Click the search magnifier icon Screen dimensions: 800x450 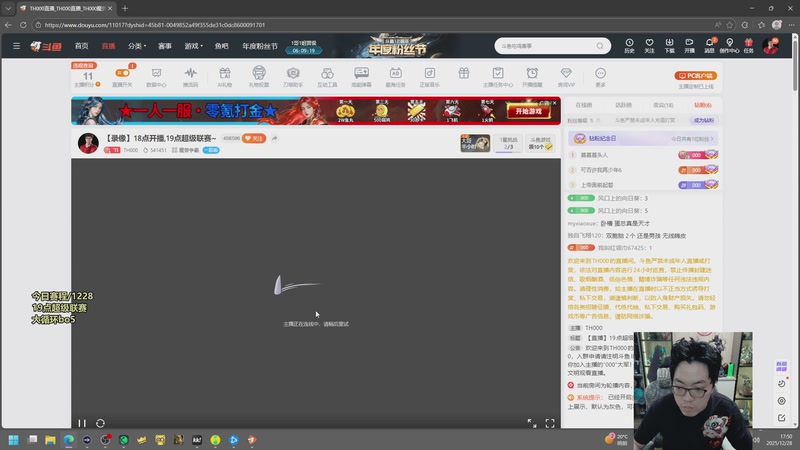600,46
